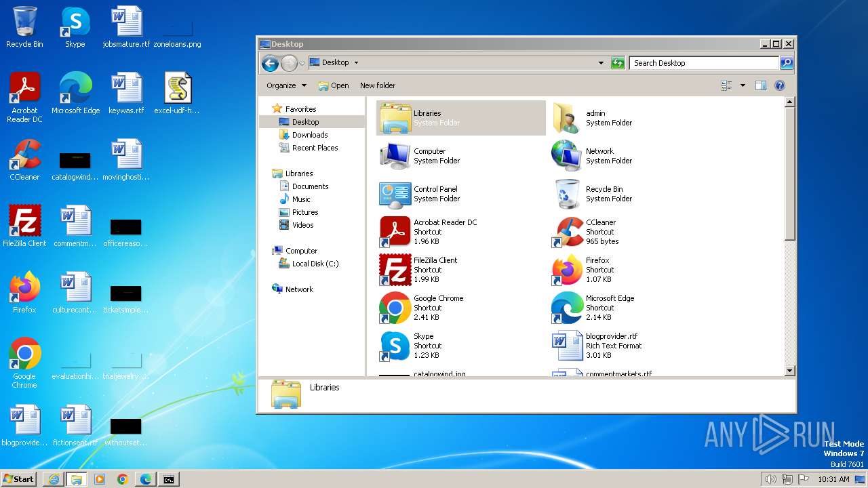Open the view options dropdown arrow
Image resolution: width=868 pixels, height=488 pixels.
743,85
